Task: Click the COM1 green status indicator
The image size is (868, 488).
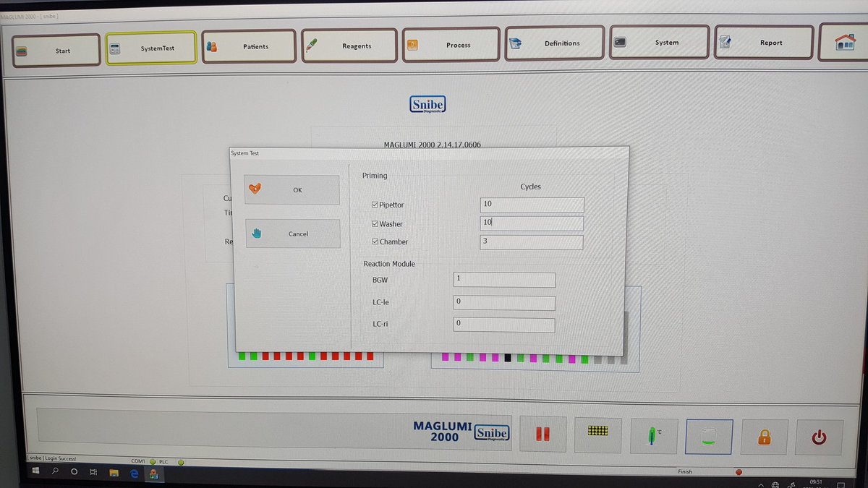Action: click(x=153, y=461)
